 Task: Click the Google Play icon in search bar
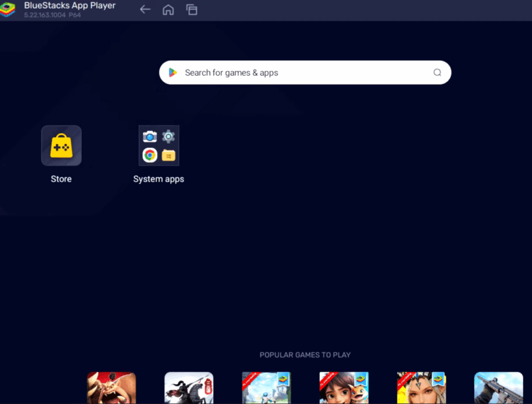tap(173, 72)
